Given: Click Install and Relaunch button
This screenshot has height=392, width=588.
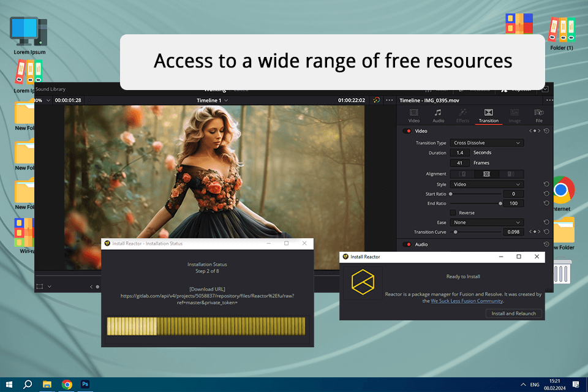Looking at the screenshot, I should click(x=514, y=314).
